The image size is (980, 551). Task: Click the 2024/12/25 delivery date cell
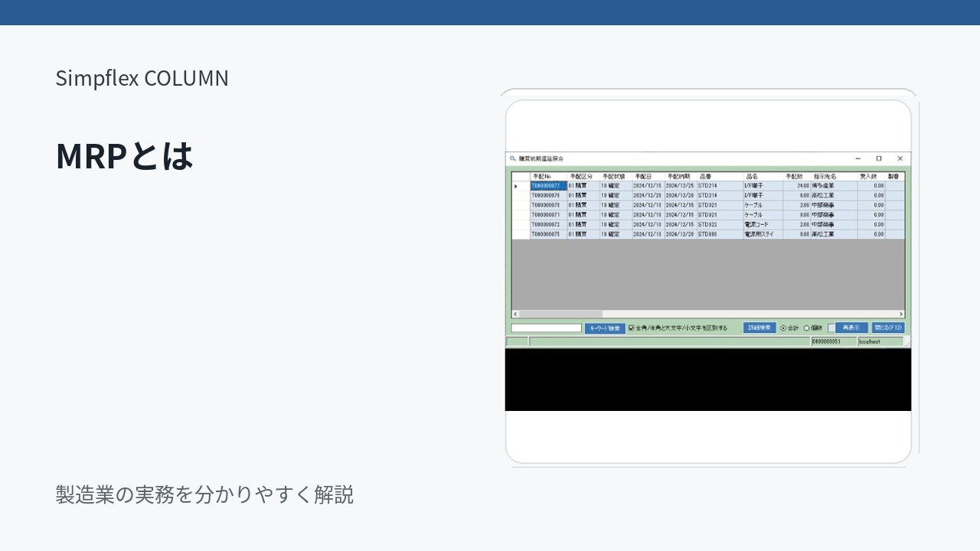(x=681, y=186)
